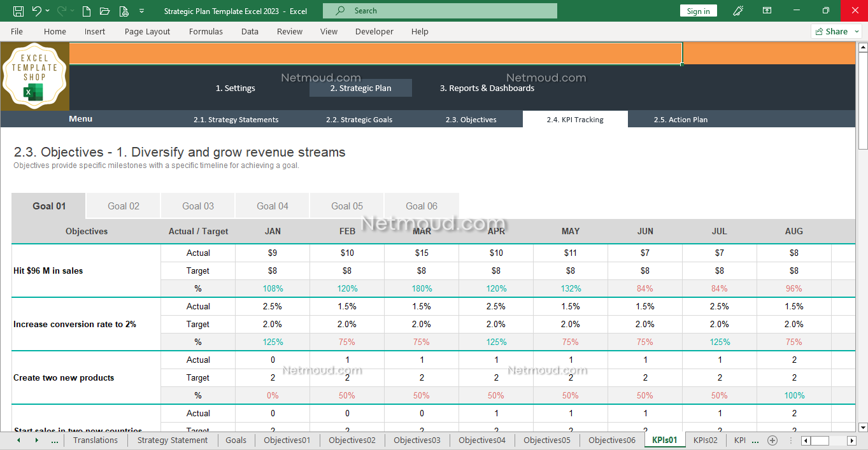868x450 pixels.
Task: Open the Strategy Statement sheet tab
Action: (173, 440)
